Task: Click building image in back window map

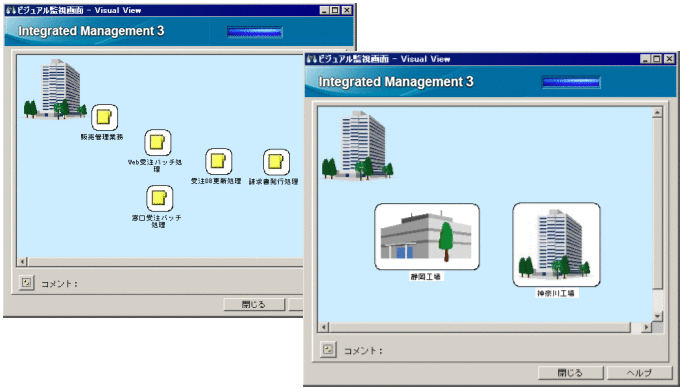Action: pyautogui.click(x=55, y=89)
